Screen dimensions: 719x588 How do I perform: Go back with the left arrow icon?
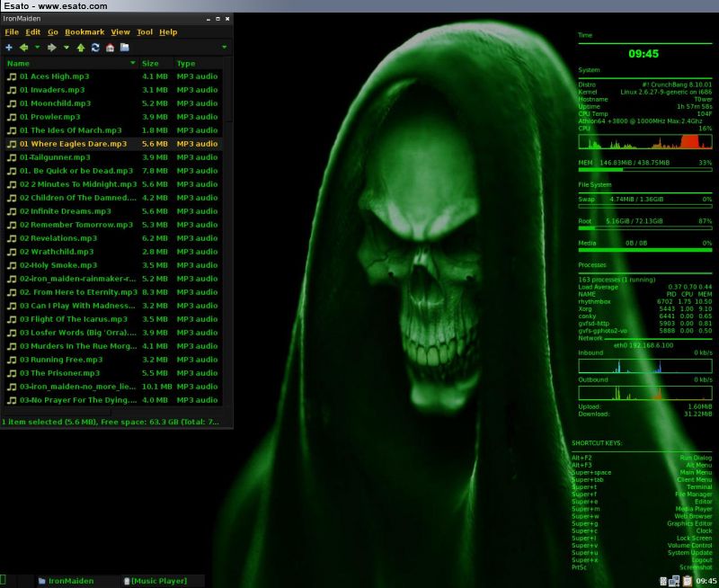24,48
